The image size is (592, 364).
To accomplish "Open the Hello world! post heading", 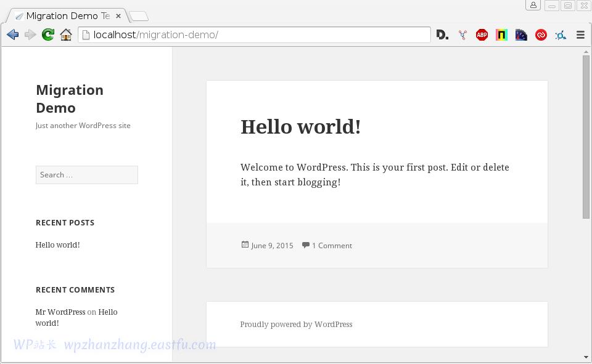I will tap(300, 126).
